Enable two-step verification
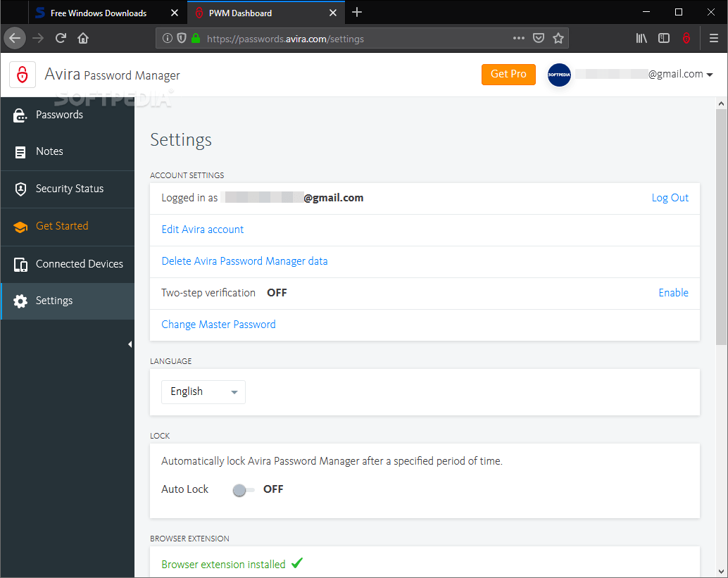 [673, 292]
